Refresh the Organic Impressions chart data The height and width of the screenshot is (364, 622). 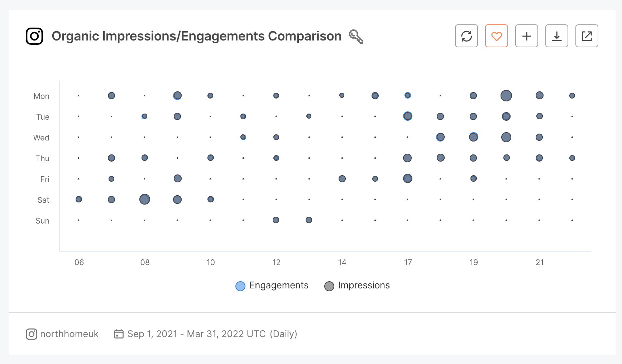click(x=466, y=36)
